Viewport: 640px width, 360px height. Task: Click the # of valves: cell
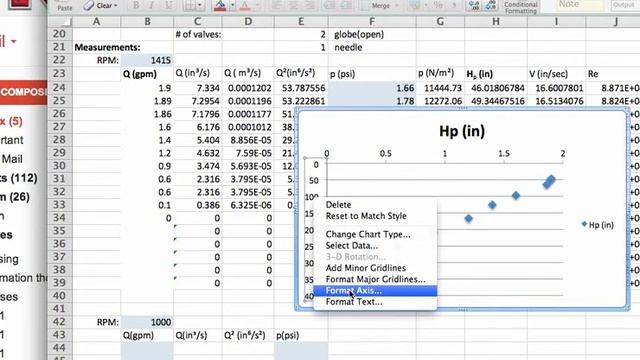(x=198, y=34)
